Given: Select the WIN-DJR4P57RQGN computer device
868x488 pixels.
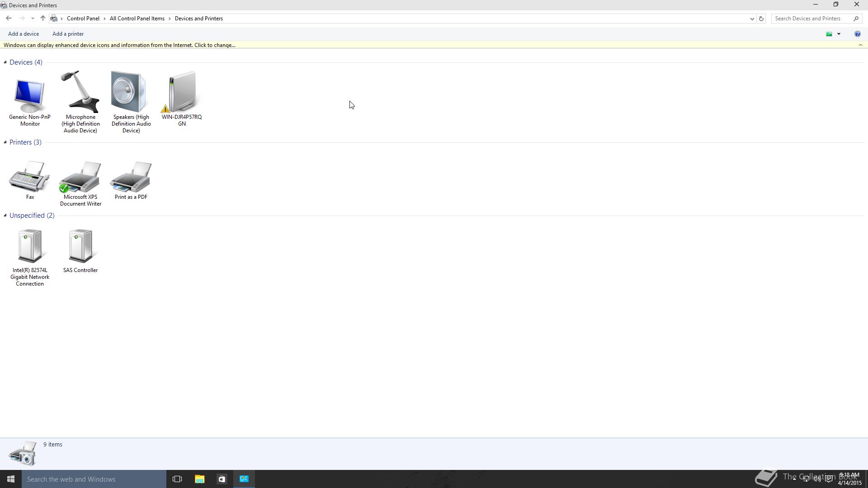Looking at the screenshot, I should pyautogui.click(x=182, y=99).
